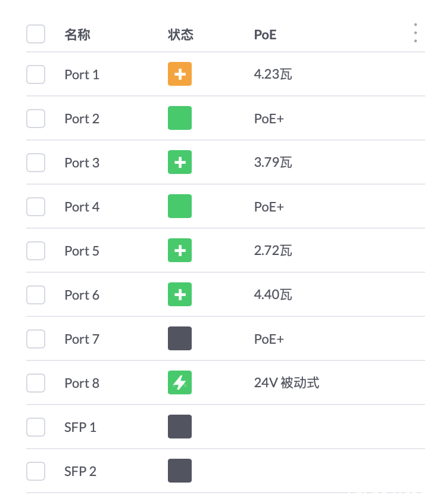Sort by the 名称 column header
Screen dimensions: 437x504
77,35
